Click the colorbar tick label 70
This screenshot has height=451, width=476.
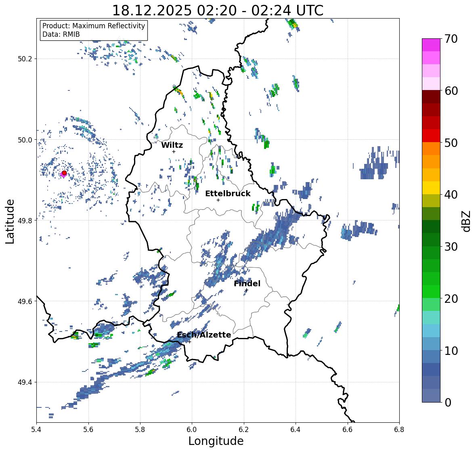click(x=451, y=39)
